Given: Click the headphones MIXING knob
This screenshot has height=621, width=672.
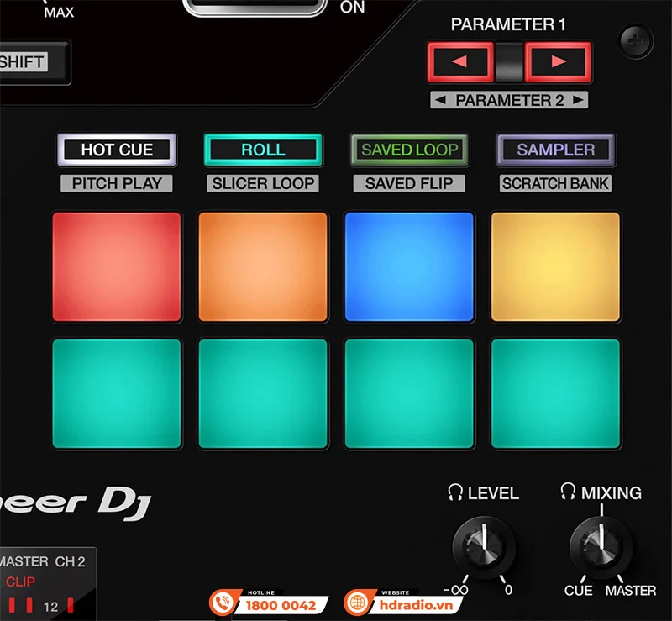Looking at the screenshot, I should click(x=601, y=547).
